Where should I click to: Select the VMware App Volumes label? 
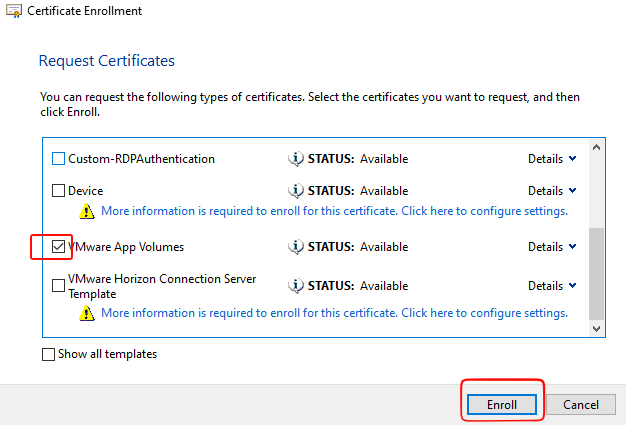[x=126, y=247]
